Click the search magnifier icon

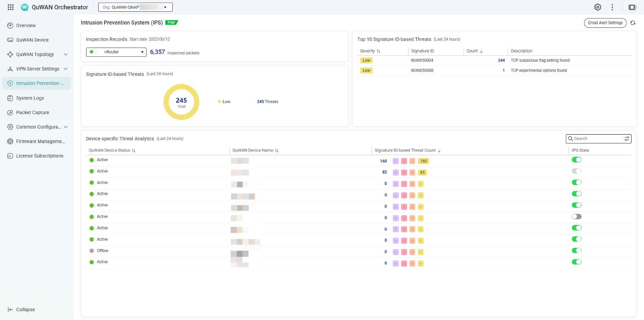point(570,139)
